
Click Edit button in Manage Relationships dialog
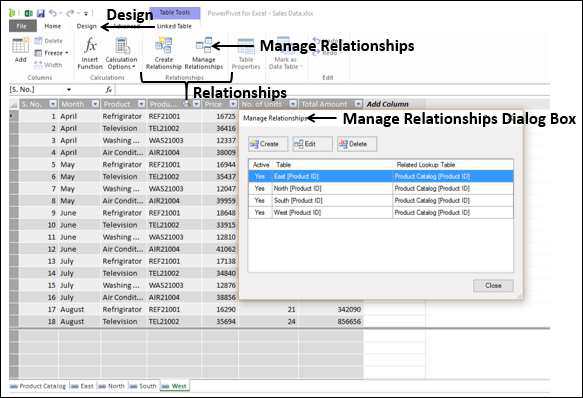pyautogui.click(x=312, y=144)
